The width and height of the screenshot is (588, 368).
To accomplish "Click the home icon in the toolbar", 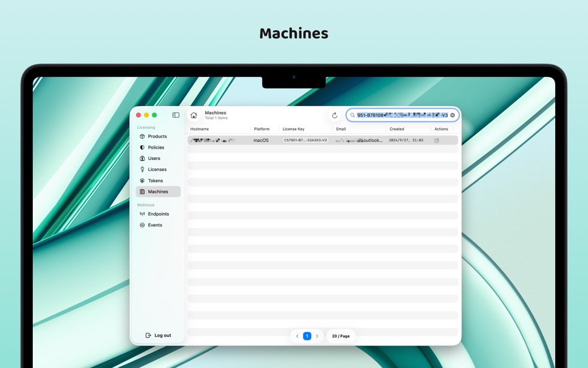I will (x=194, y=115).
